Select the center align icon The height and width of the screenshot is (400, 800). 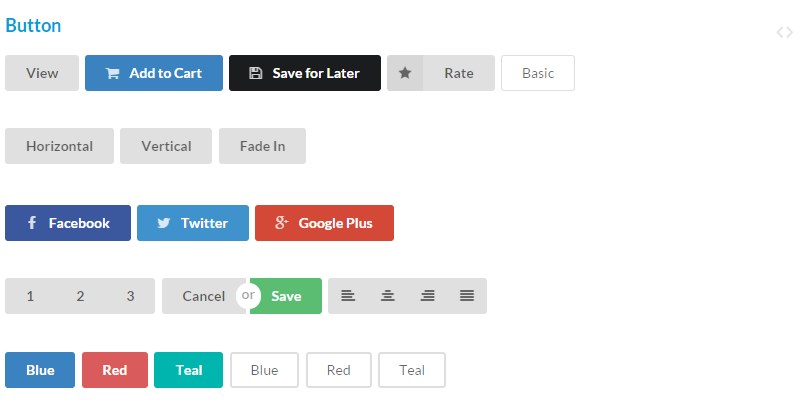pos(388,296)
